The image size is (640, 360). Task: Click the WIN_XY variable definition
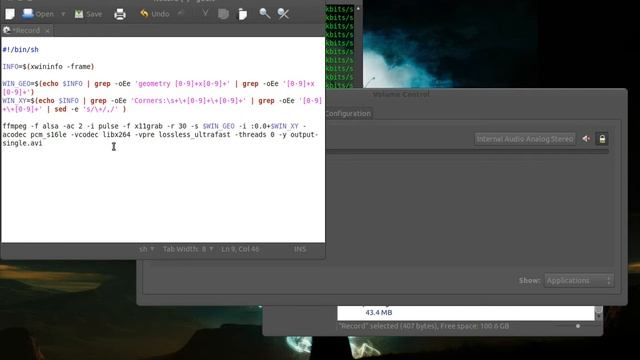pyautogui.click(x=162, y=105)
